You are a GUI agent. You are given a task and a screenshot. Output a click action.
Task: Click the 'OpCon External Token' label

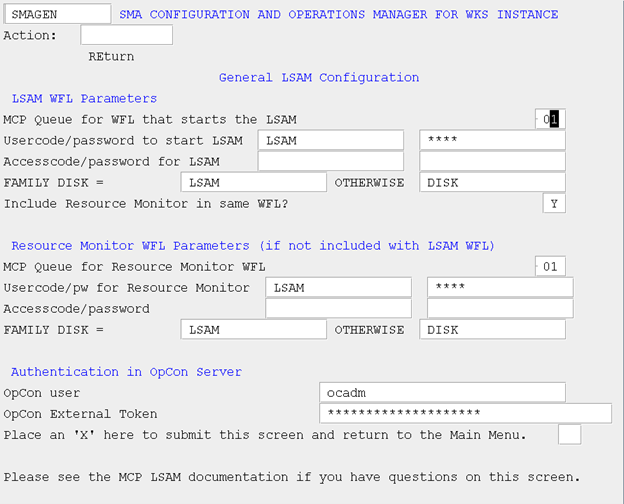[x=80, y=414]
